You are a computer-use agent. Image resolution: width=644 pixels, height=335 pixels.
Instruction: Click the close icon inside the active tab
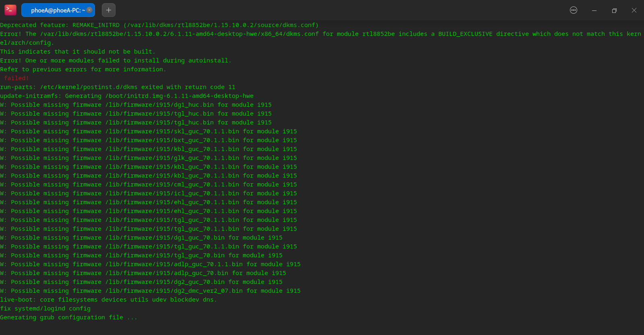pyautogui.click(x=90, y=10)
